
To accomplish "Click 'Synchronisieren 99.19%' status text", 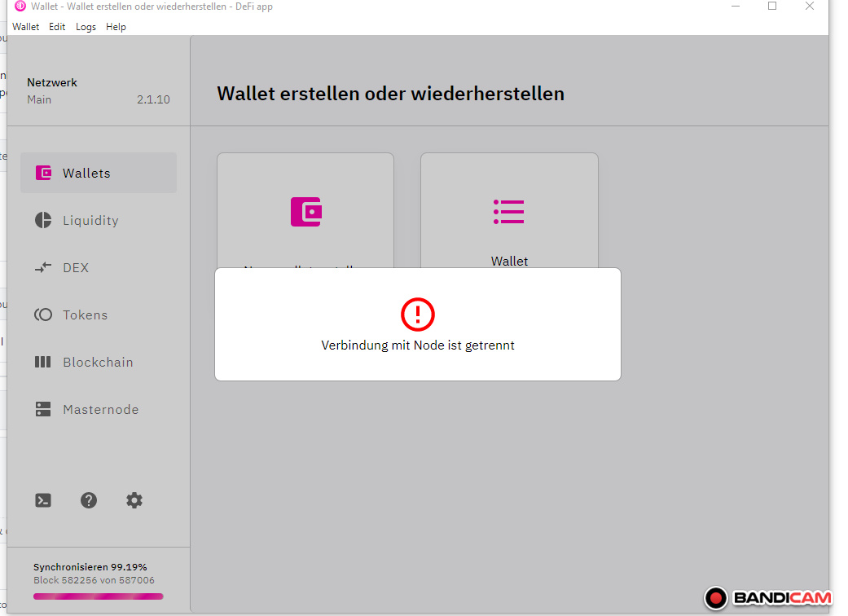I will coord(90,567).
